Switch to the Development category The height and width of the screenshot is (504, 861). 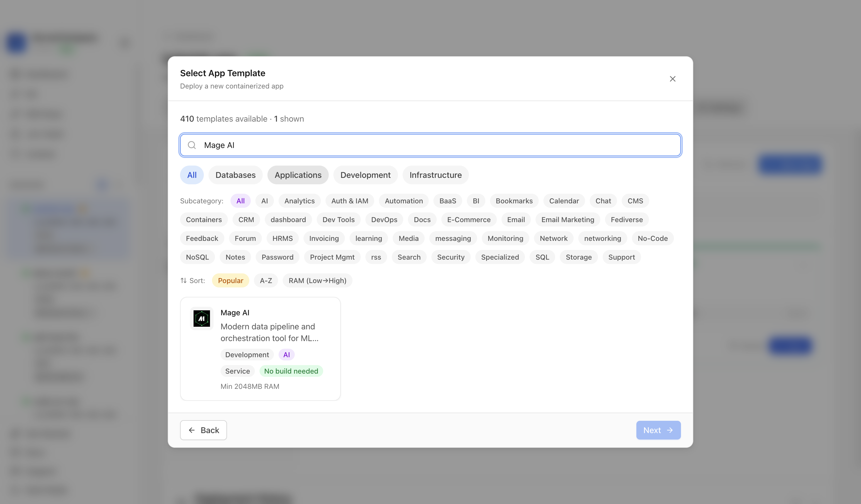(365, 175)
